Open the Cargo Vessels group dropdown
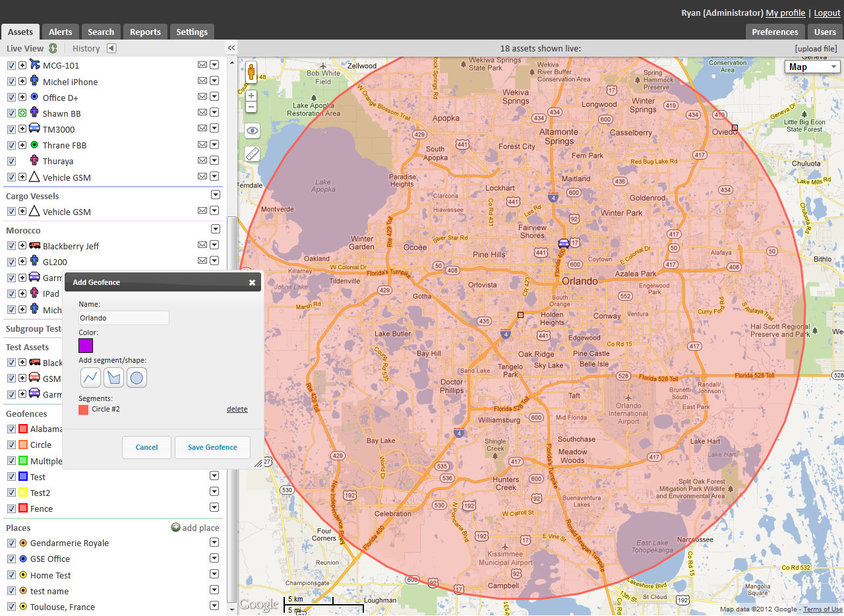 click(x=215, y=195)
